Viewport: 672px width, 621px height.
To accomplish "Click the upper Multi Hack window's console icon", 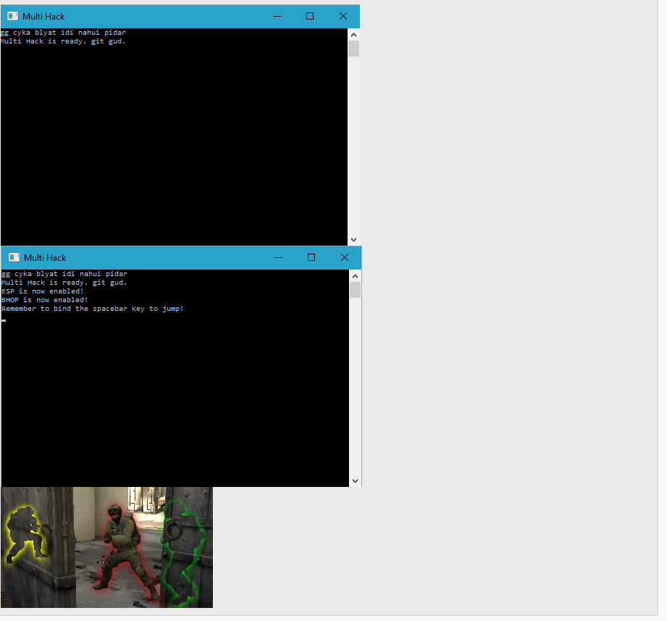I will point(13,16).
